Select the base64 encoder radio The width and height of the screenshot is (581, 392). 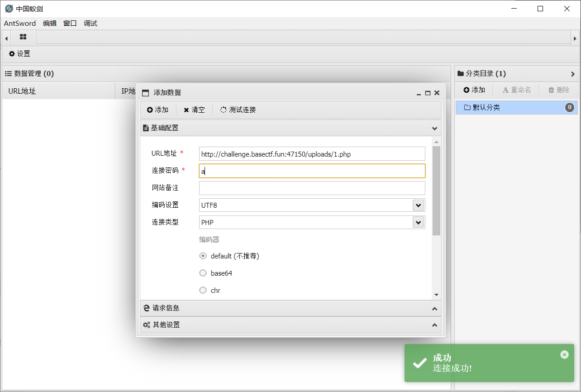[203, 273]
